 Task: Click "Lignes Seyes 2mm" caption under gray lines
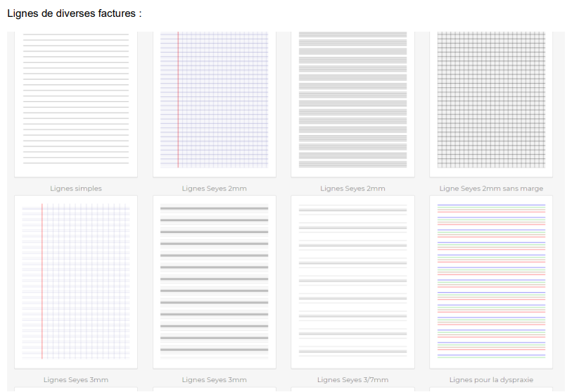[x=352, y=189]
